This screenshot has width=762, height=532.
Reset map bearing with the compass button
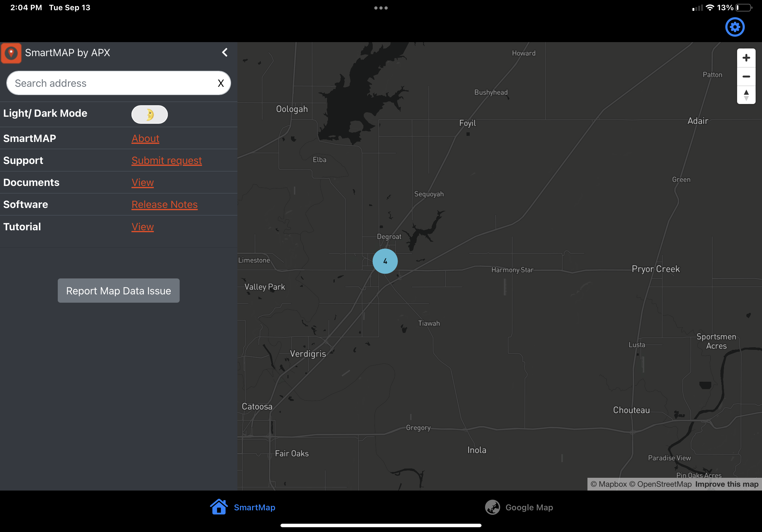pyautogui.click(x=746, y=95)
